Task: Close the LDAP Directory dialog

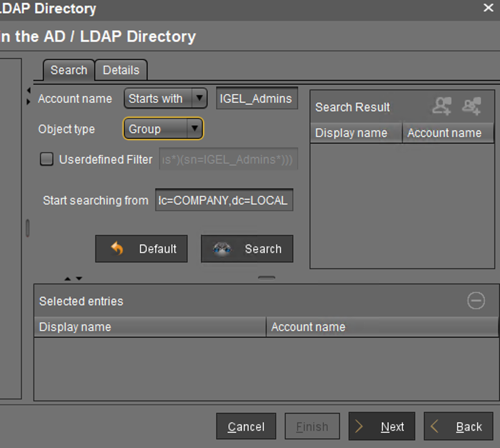Action: click(x=488, y=8)
